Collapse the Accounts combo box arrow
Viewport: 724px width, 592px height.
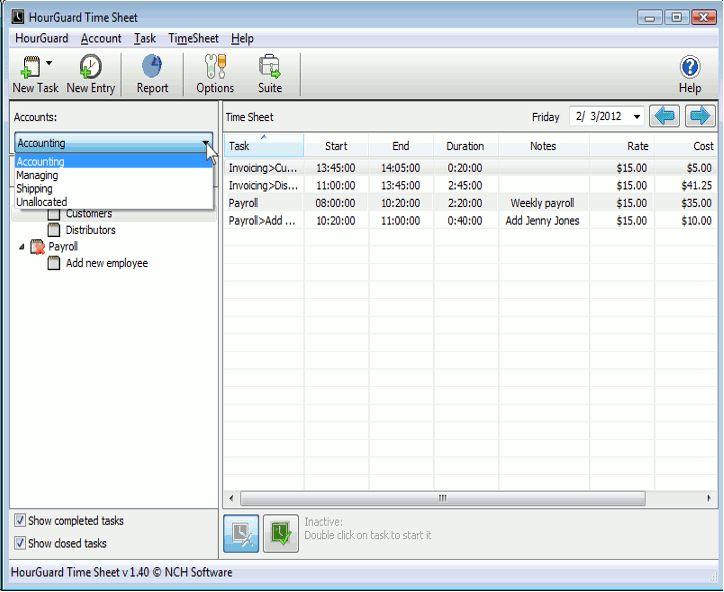pos(205,143)
